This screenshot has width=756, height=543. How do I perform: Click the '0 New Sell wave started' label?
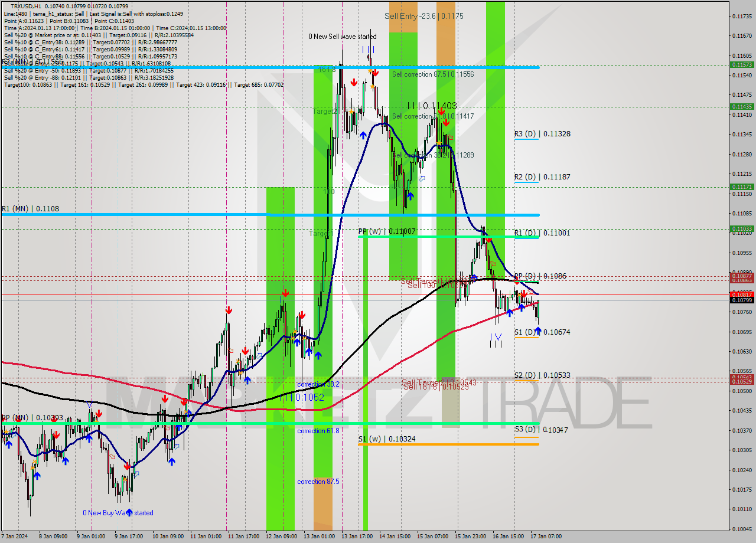click(x=343, y=37)
